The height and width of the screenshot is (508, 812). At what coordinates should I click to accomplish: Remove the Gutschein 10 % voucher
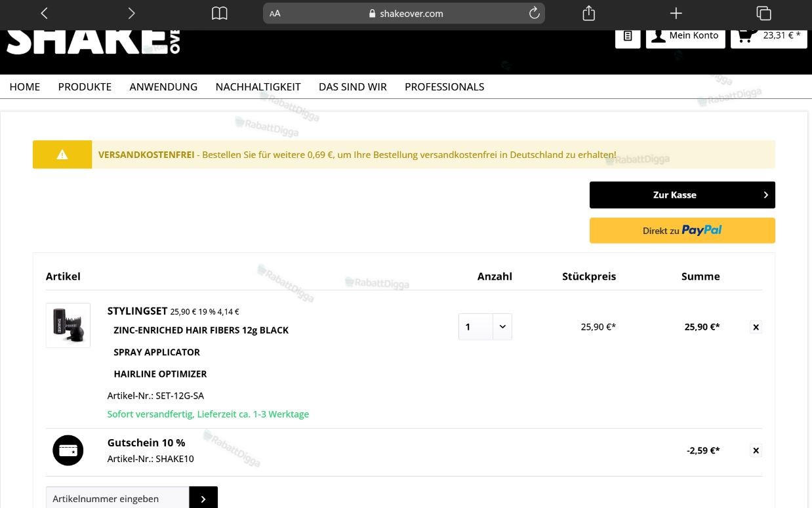point(756,450)
